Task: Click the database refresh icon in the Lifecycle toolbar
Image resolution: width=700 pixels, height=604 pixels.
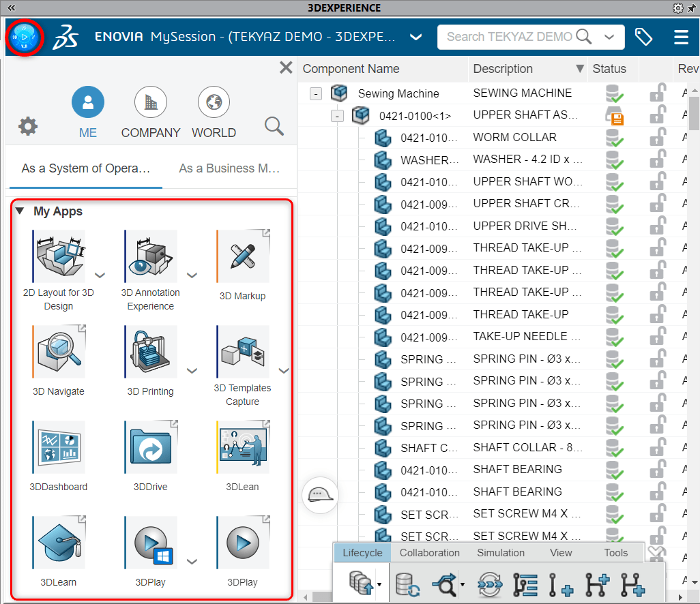Action: (x=407, y=585)
